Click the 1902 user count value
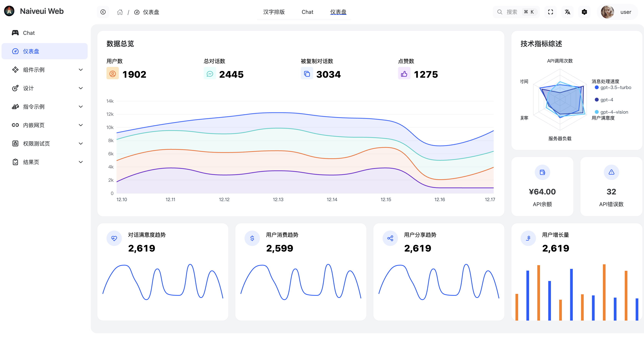644x345 pixels. tap(134, 74)
